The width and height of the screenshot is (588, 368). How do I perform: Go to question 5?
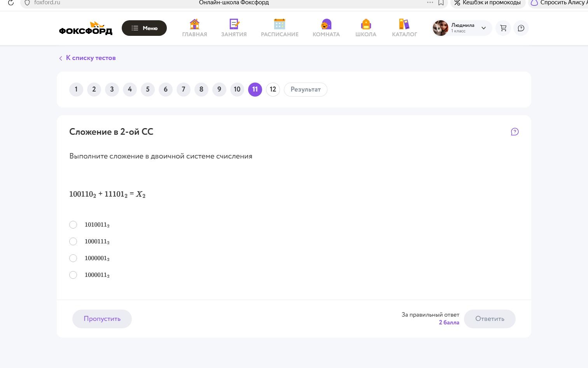148,89
